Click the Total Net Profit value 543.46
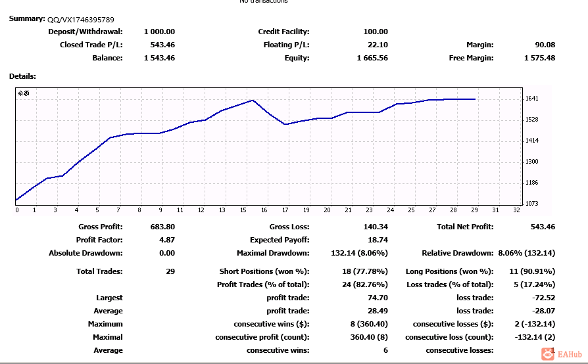The height and width of the screenshot is (364, 588). 543,227
